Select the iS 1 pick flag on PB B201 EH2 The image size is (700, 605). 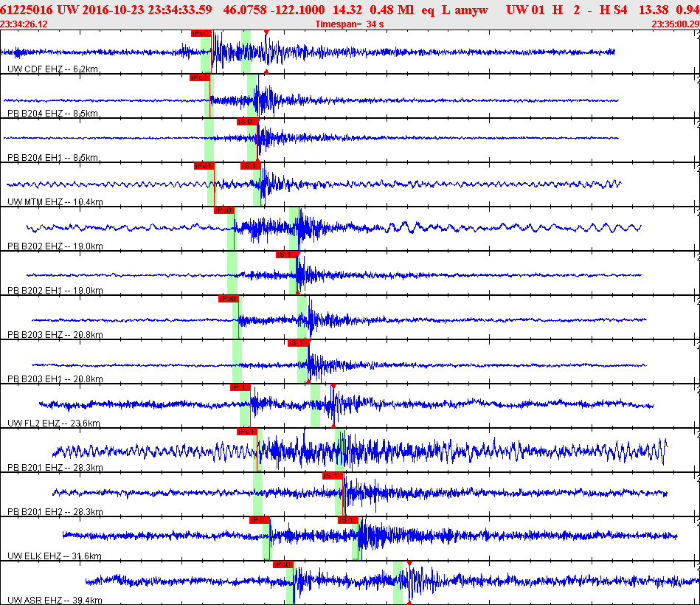[x=333, y=476]
